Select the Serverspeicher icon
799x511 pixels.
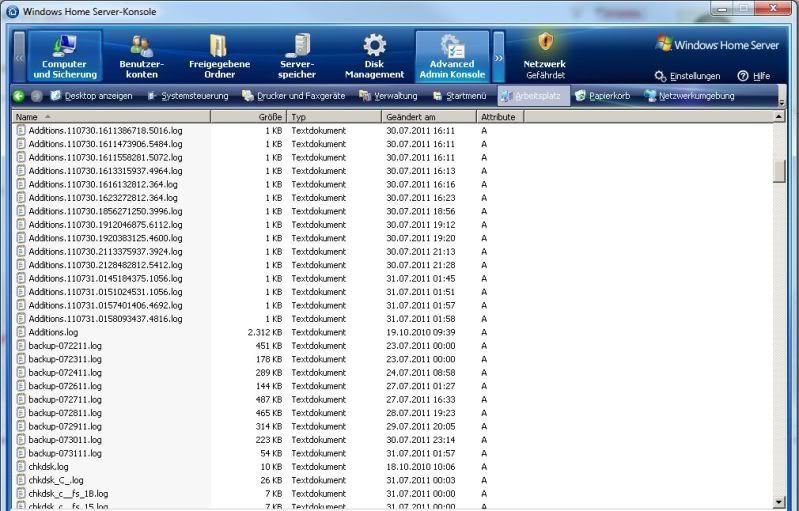point(297,56)
